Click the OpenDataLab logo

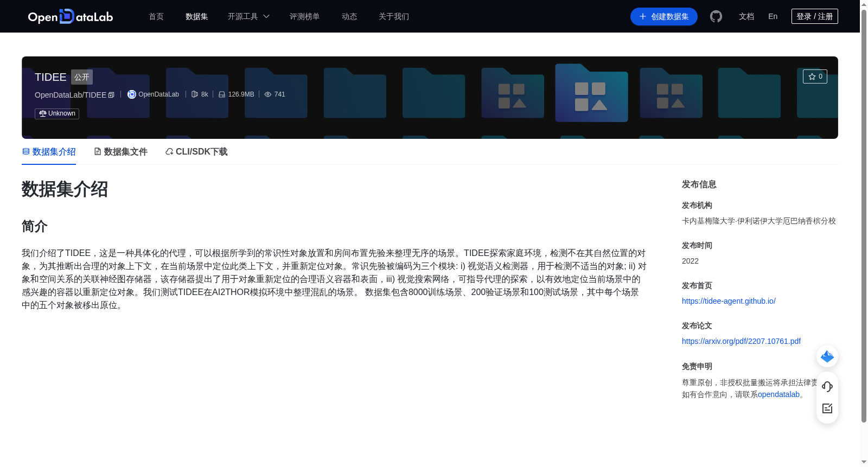(x=71, y=16)
